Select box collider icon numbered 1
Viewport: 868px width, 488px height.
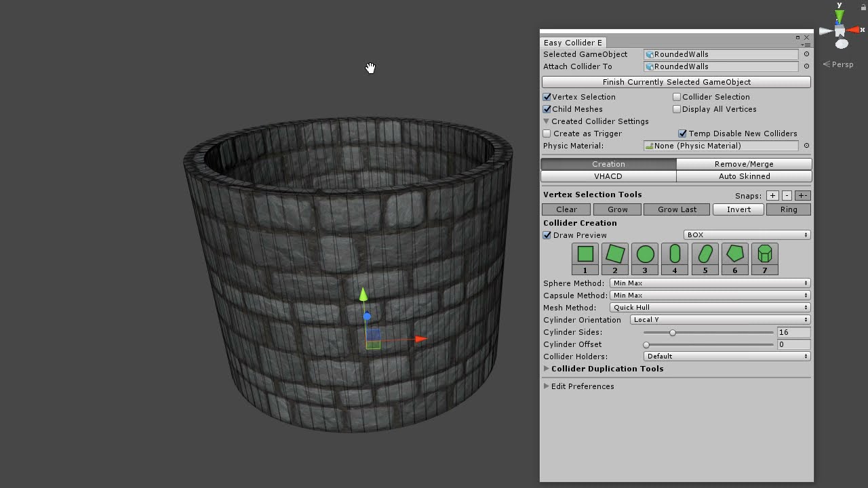(x=585, y=259)
